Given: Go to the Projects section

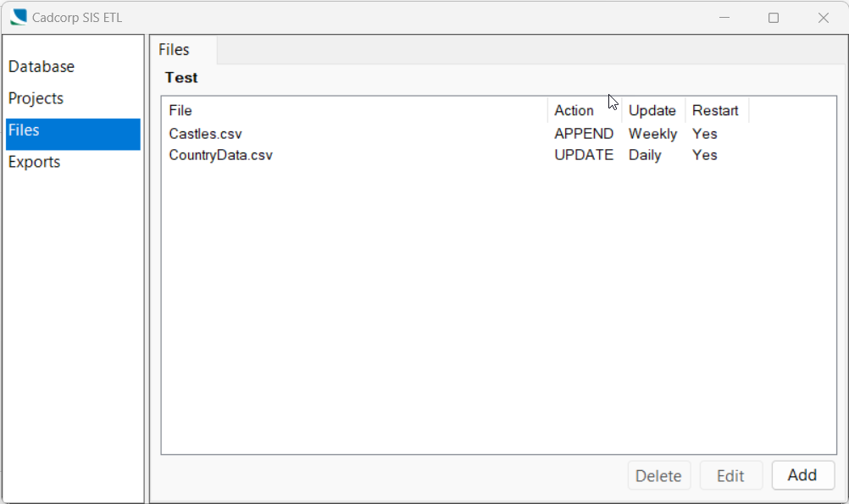Looking at the screenshot, I should coord(36,99).
